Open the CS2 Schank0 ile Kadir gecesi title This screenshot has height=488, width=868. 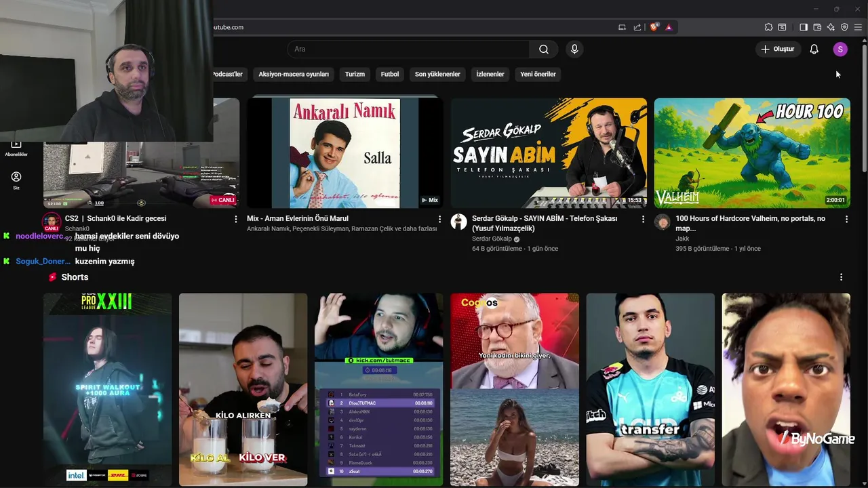[115, 218]
